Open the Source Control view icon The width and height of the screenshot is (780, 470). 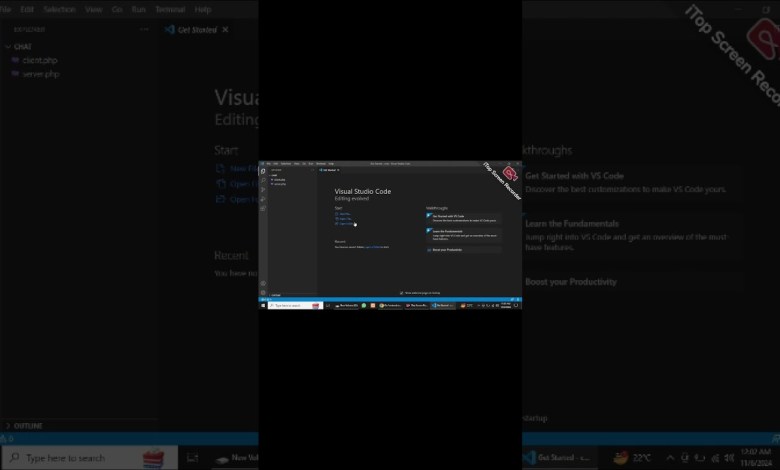[263, 189]
